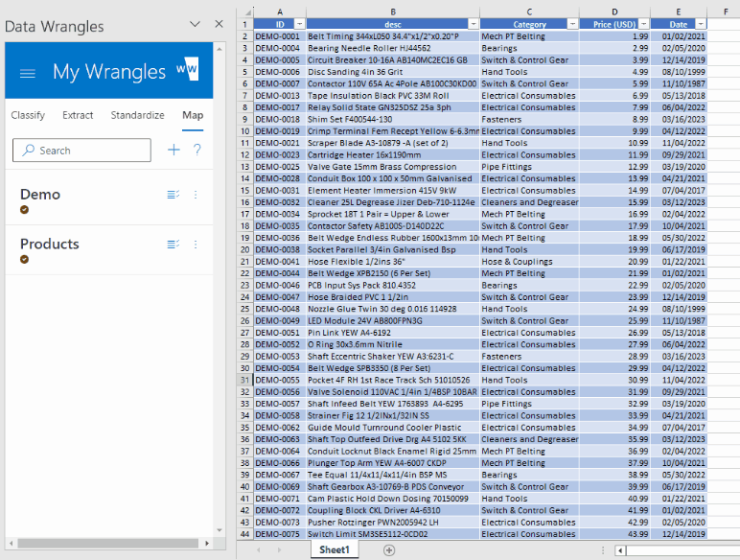Go to previous sheet arrow
The image size is (740, 560).
click(x=258, y=550)
